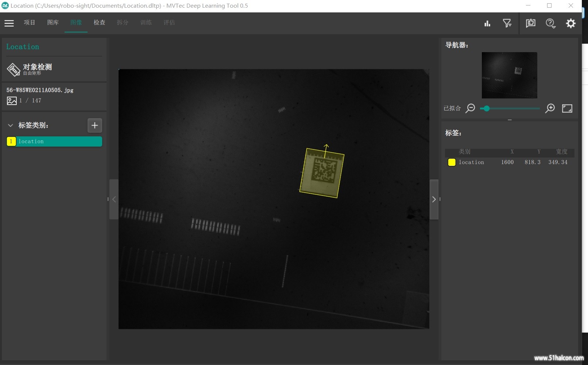The image size is (588, 365).
Task: Click the zoom slider handle
Action: point(487,108)
